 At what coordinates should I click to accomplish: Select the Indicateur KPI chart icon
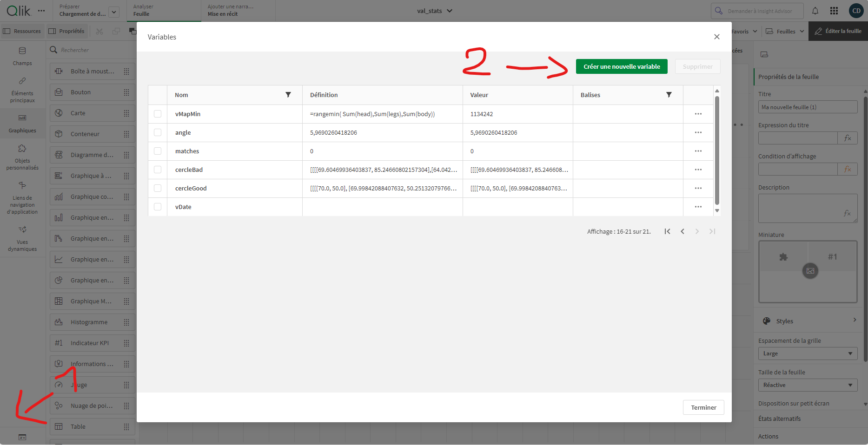[60, 343]
